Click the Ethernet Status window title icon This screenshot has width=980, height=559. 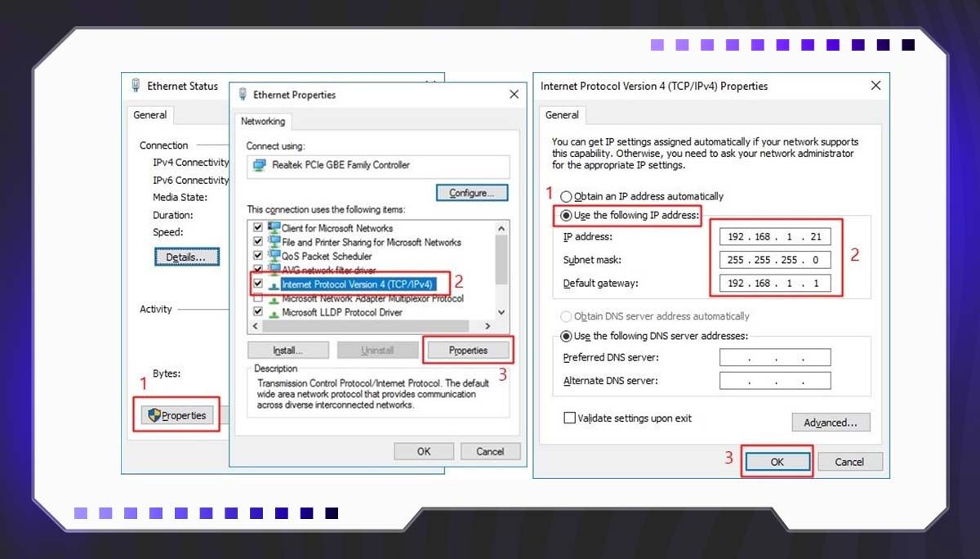click(136, 86)
